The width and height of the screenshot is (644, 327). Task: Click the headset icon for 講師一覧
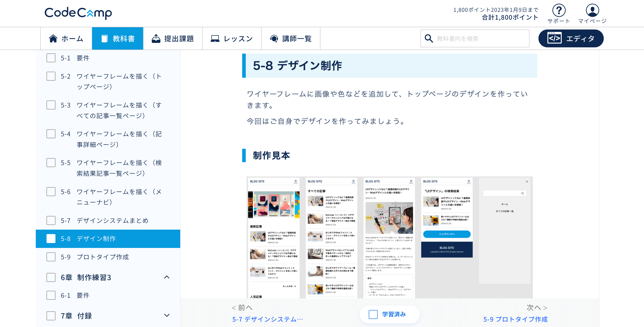[274, 39]
